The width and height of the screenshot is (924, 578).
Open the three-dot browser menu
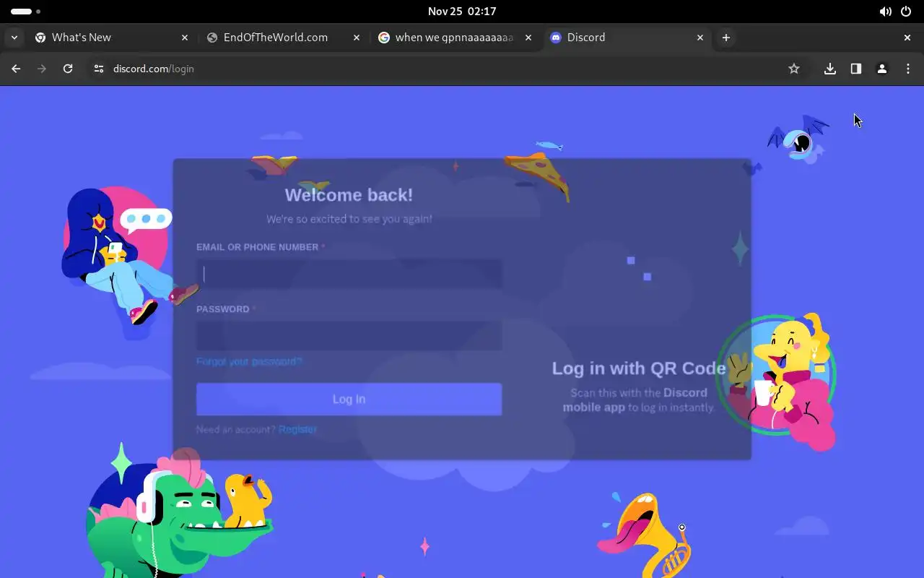[x=908, y=69]
